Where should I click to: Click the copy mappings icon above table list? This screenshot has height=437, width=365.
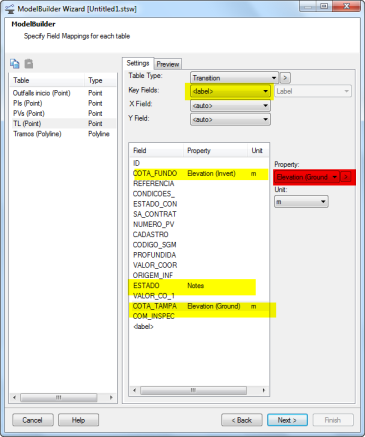[15, 63]
